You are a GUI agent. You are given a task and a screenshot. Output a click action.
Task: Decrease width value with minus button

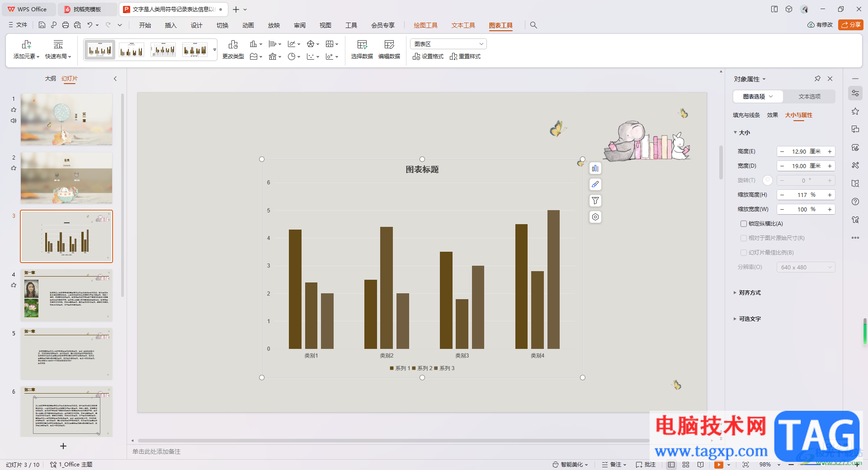pyautogui.click(x=782, y=166)
